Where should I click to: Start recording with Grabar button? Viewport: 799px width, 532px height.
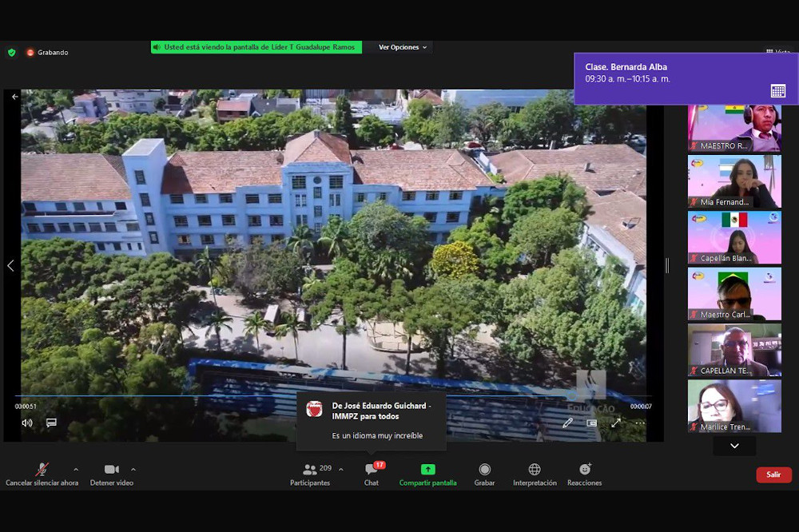coord(484,474)
